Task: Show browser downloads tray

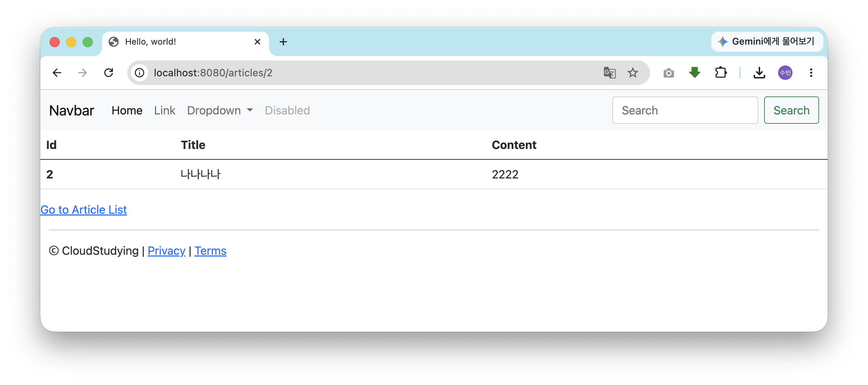Action: [759, 73]
